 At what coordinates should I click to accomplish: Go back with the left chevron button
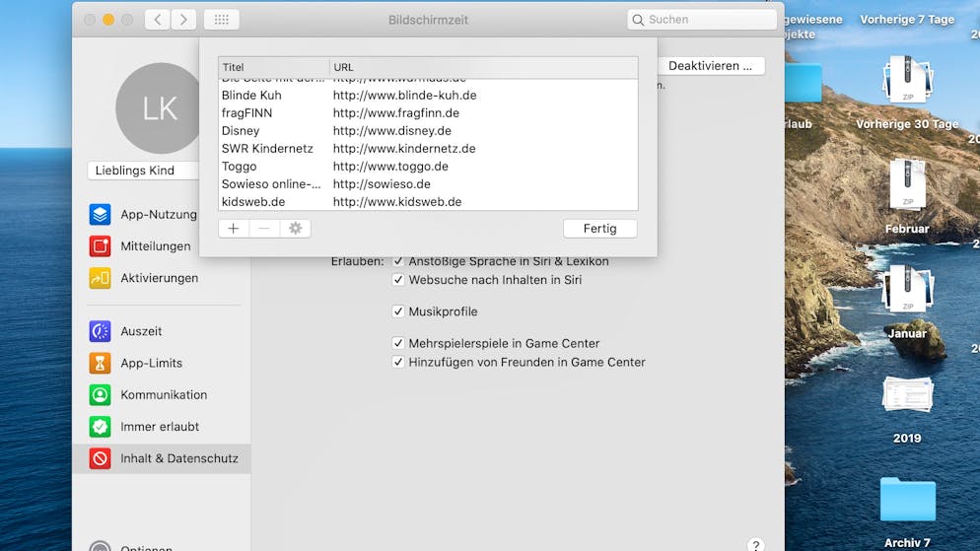pyautogui.click(x=158, y=20)
